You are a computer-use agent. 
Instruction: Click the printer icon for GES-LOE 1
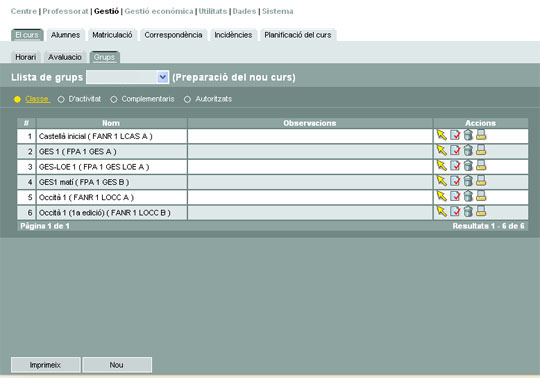click(481, 166)
